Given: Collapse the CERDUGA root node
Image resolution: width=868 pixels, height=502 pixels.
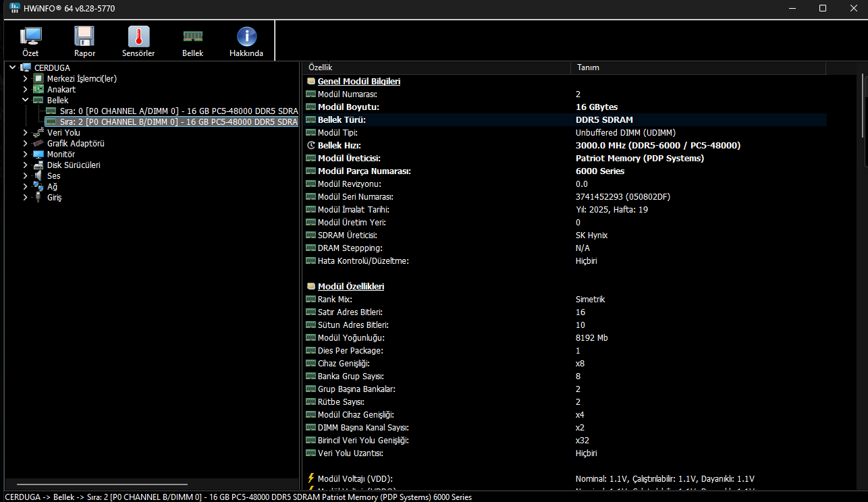Looking at the screenshot, I should click(12, 67).
